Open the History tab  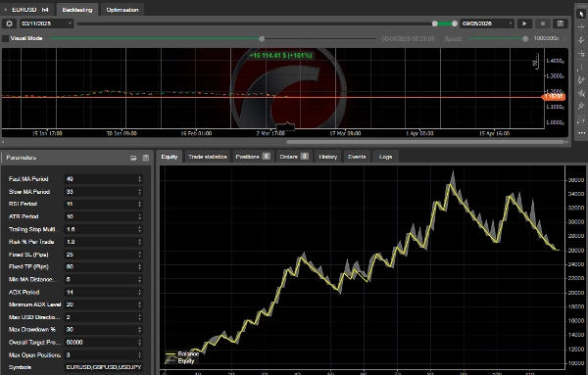pyautogui.click(x=327, y=157)
